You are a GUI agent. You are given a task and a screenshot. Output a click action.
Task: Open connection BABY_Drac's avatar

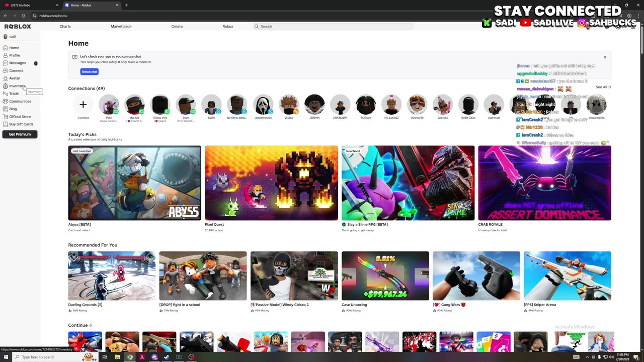pos(468,105)
